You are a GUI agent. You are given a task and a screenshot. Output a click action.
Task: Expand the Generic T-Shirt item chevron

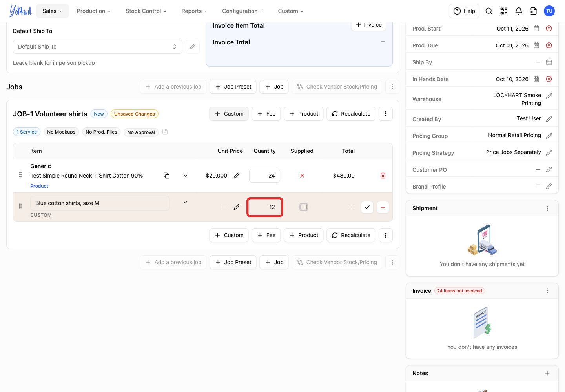click(x=186, y=176)
